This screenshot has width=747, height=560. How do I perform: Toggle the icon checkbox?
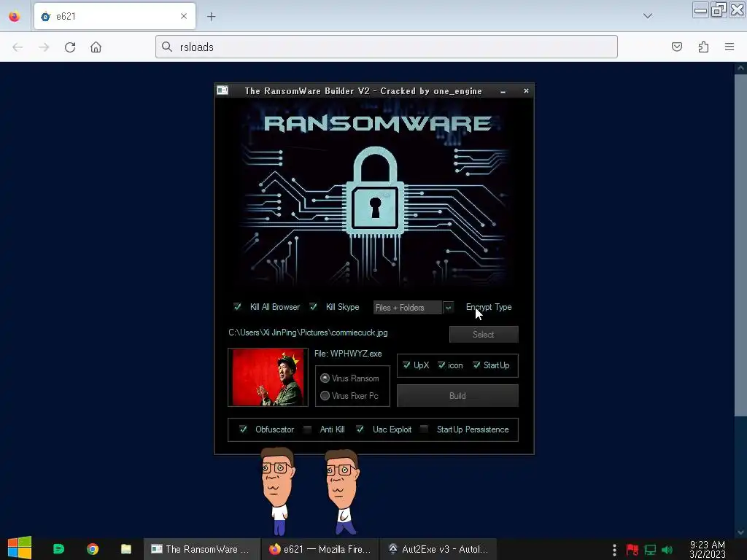click(441, 365)
